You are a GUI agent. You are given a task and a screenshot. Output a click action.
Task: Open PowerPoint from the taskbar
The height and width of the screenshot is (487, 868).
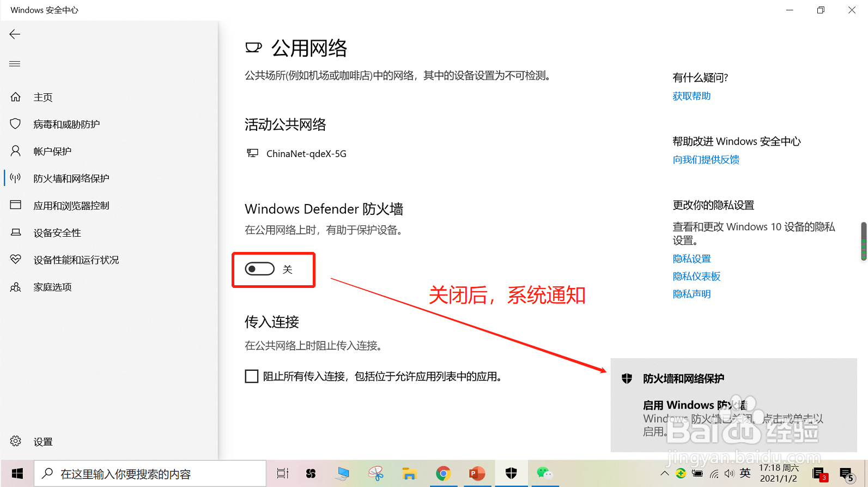coord(477,473)
